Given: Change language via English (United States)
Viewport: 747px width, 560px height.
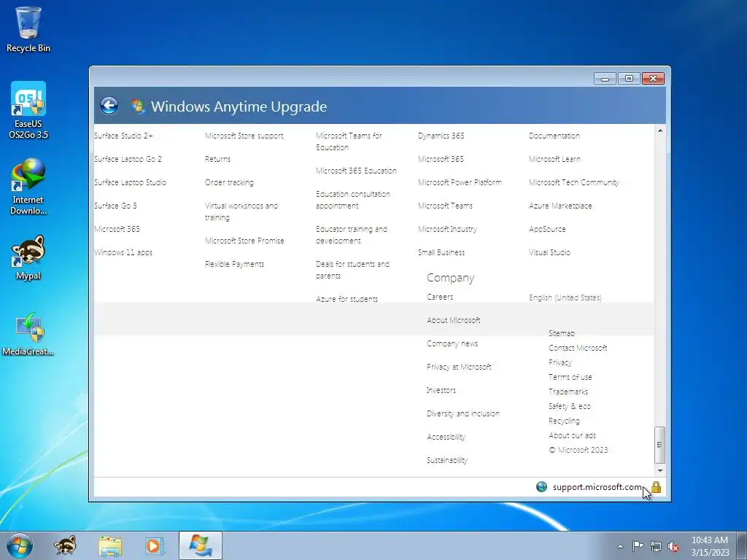Looking at the screenshot, I should pos(565,297).
